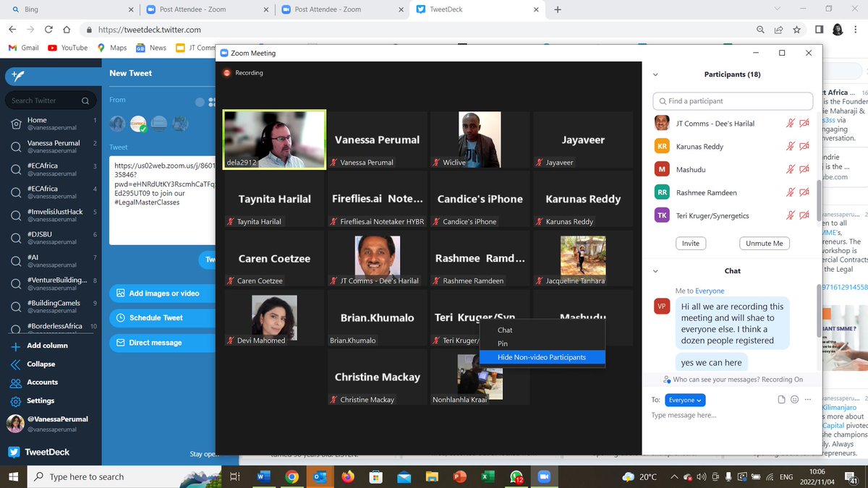Viewport: 868px width, 488px height.
Task: Click the Gmail bookmark
Action: point(23,48)
